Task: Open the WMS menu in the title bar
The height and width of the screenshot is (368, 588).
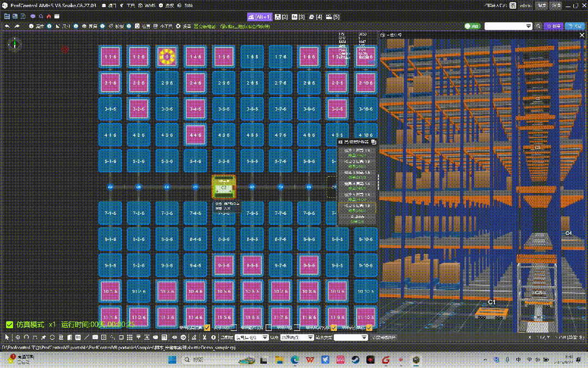Action: (146, 5)
